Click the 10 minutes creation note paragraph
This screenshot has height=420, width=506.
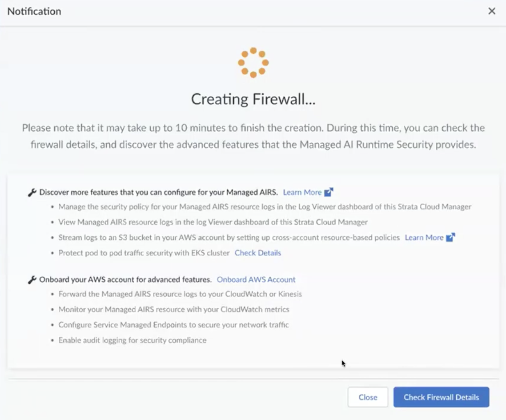(253, 136)
